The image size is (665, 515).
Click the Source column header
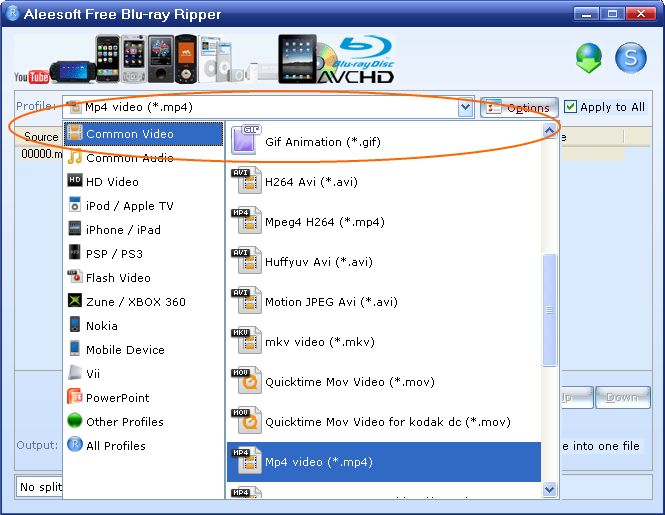pyautogui.click(x=39, y=137)
